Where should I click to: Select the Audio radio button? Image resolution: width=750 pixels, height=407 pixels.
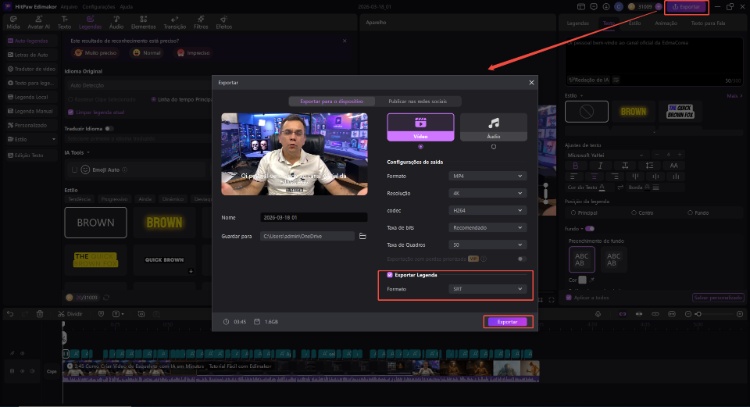point(493,146)
